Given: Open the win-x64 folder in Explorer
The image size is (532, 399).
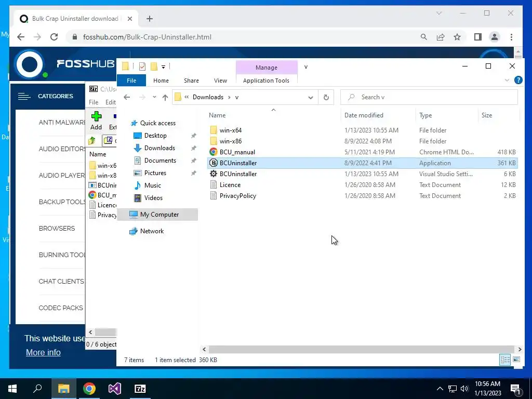Looking at the screenshot, I should tap(230, 130).
